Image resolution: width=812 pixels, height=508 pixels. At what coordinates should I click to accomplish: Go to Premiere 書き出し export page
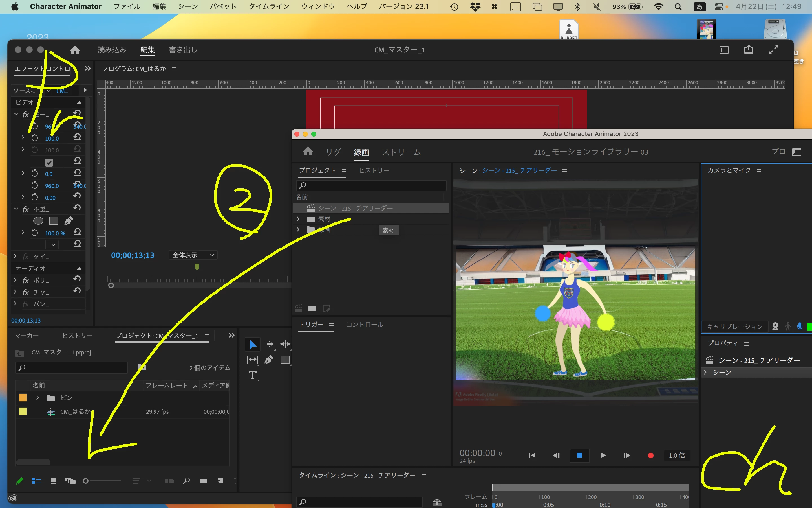(183, 50)
